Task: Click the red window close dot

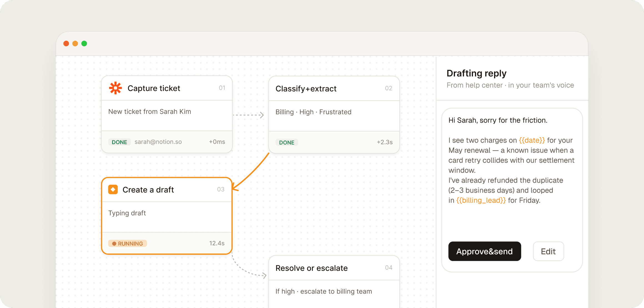Action: click(66, 44)
